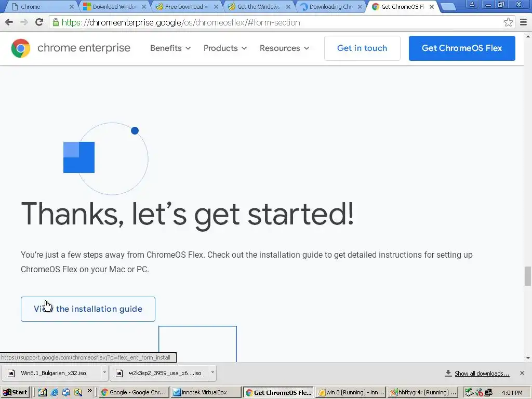Expand the Products menu
Screen dimensions: 532x399
[225, 48]
